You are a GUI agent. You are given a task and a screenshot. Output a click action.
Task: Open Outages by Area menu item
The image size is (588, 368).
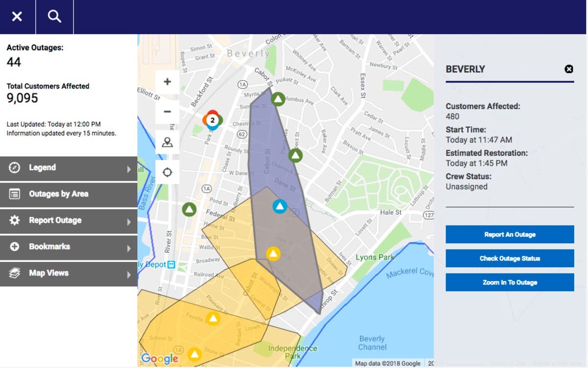click(69, 194)
